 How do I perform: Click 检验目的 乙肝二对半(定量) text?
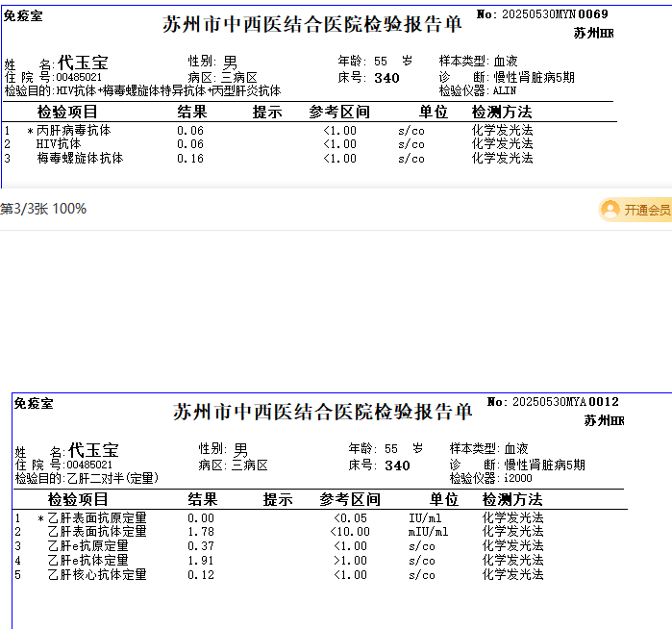(87, 478)
